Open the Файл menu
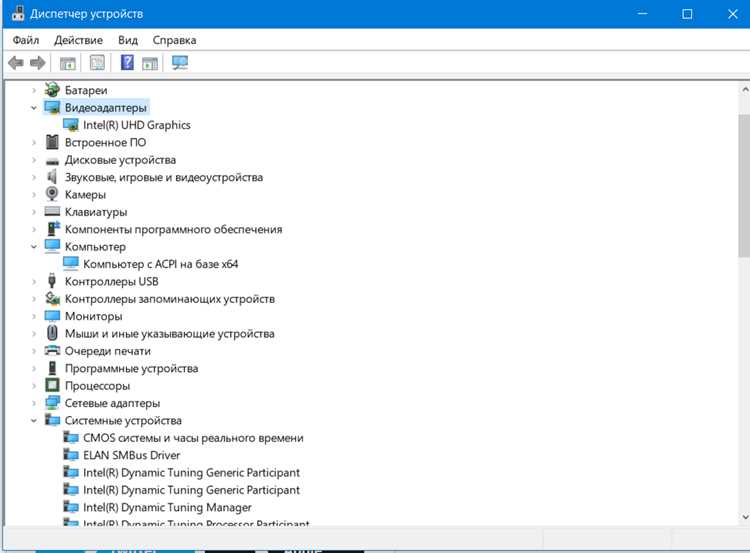 (26, 40)
